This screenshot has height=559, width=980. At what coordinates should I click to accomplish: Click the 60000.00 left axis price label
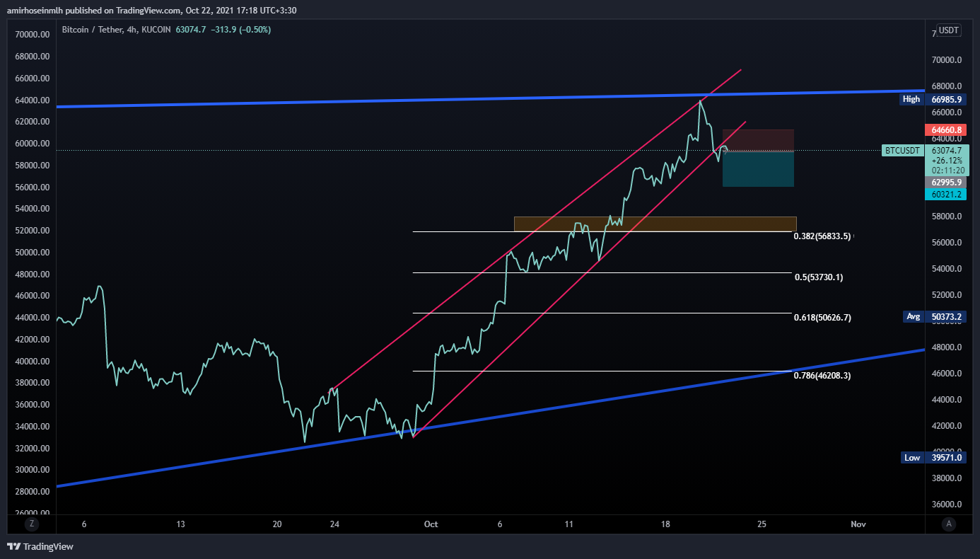(32, 144)
